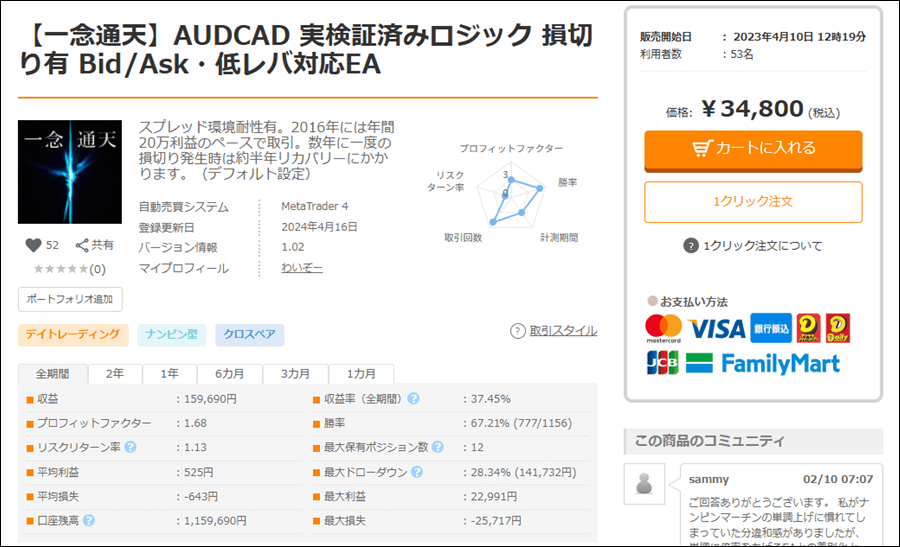Click help icon next to リスクリターン率
900x547 pixels.
[x=130, y=447]
